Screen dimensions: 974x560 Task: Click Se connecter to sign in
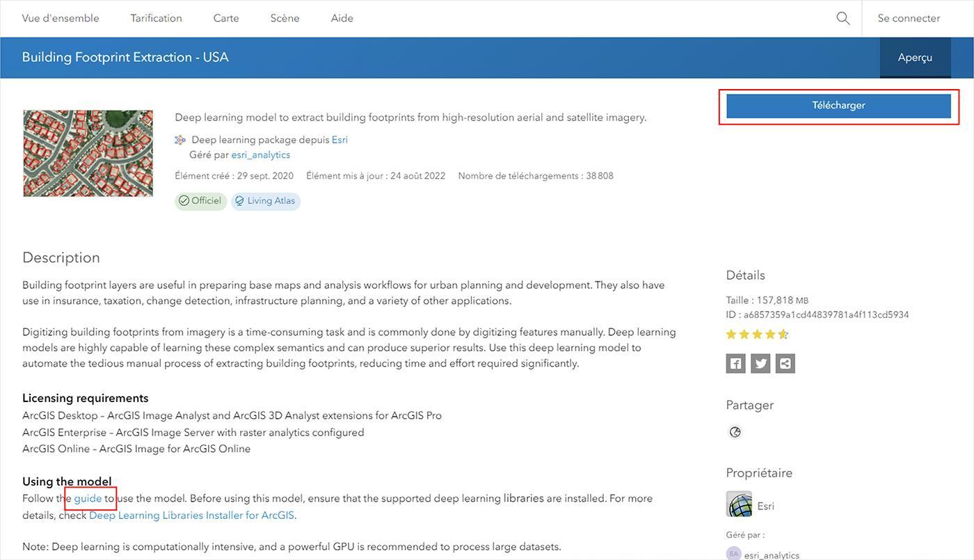909,18
